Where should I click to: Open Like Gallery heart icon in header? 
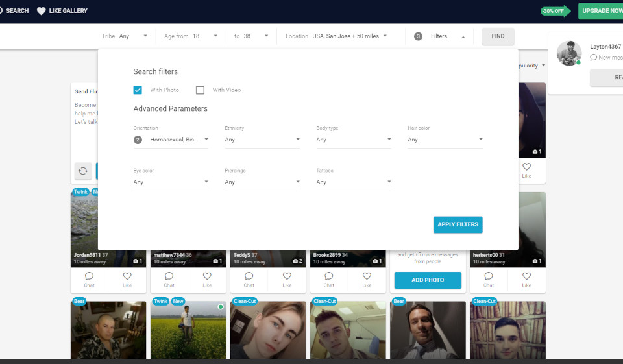pos(42,11)
